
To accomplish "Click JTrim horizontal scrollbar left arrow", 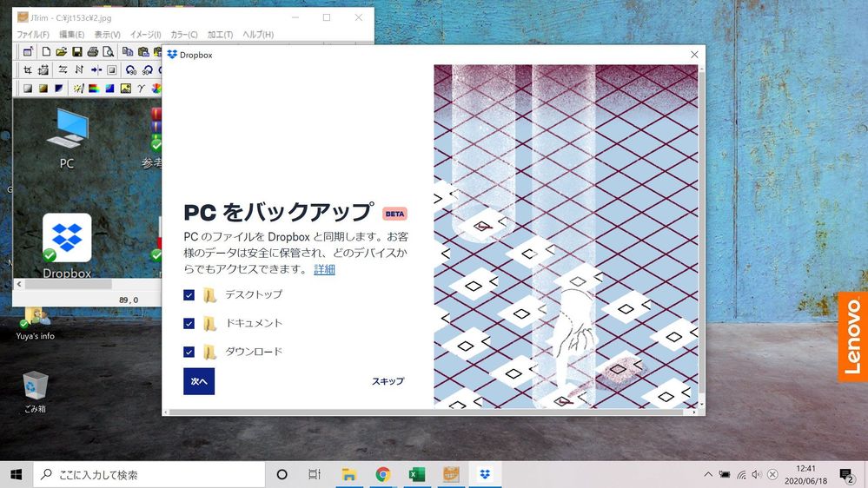I will point(19,284).
